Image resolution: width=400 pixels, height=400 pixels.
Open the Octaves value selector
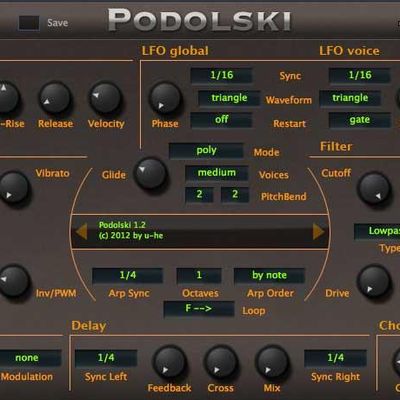click(x=199, y=275)
